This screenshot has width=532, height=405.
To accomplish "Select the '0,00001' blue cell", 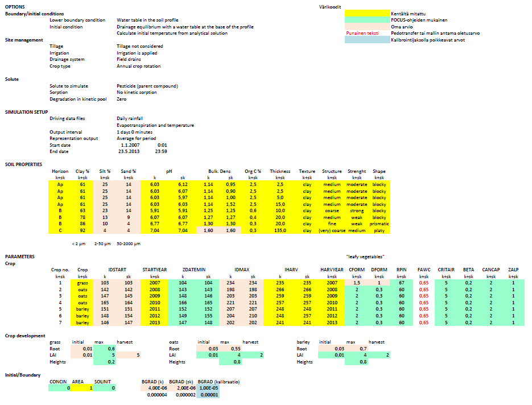I will (x=208, y=395).
